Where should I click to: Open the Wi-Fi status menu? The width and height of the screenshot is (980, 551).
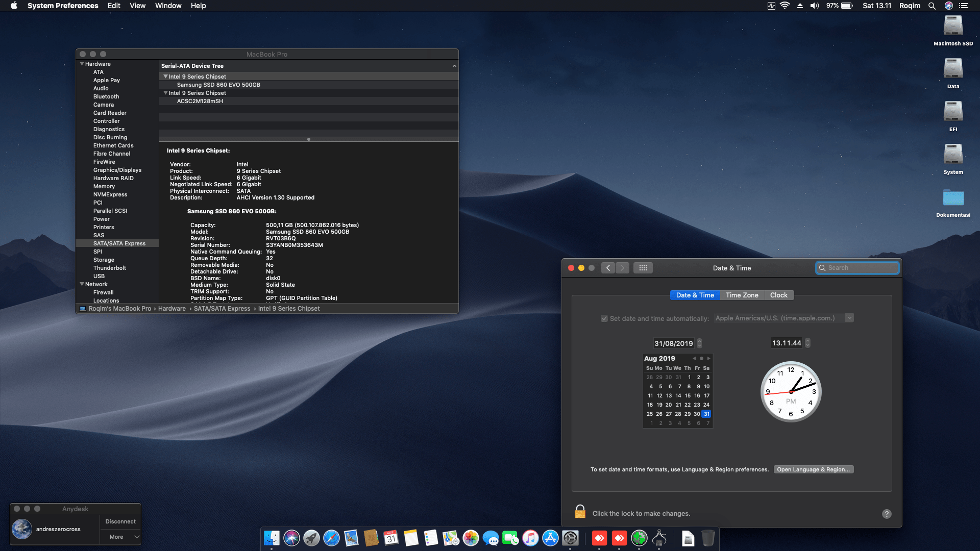click(x=785, y=6)
